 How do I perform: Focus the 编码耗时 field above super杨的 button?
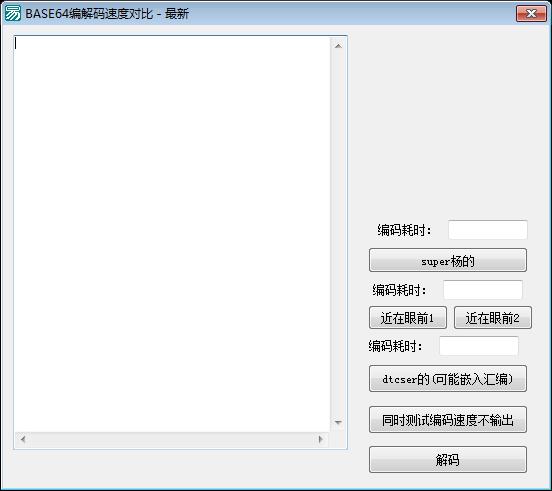click(488, 230)
